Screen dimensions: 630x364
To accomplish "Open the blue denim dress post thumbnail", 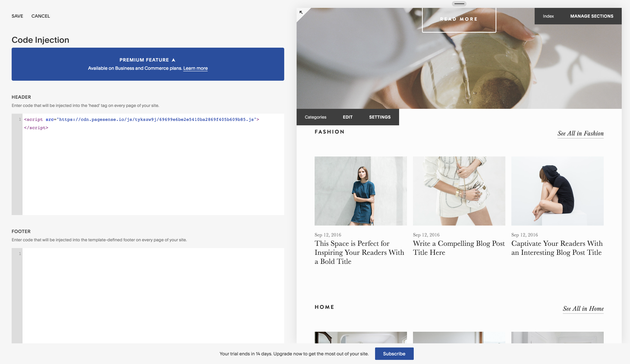I will (360, 191).
